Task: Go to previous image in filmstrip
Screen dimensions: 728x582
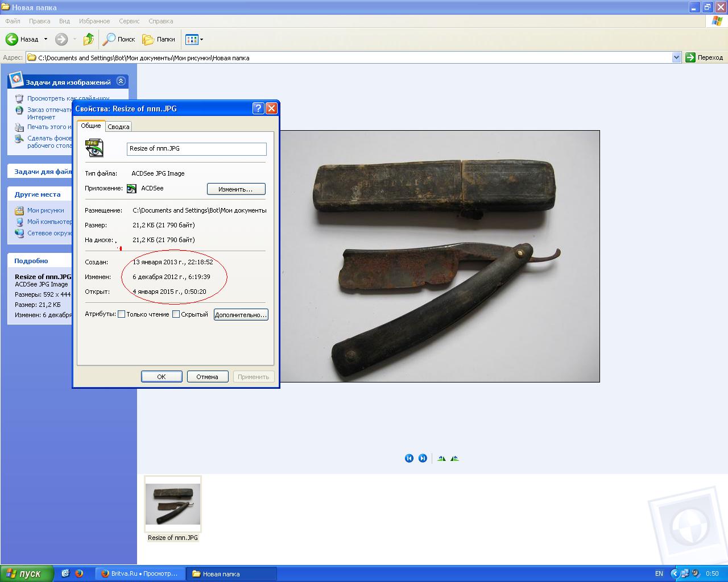Action: coord(409,458)
